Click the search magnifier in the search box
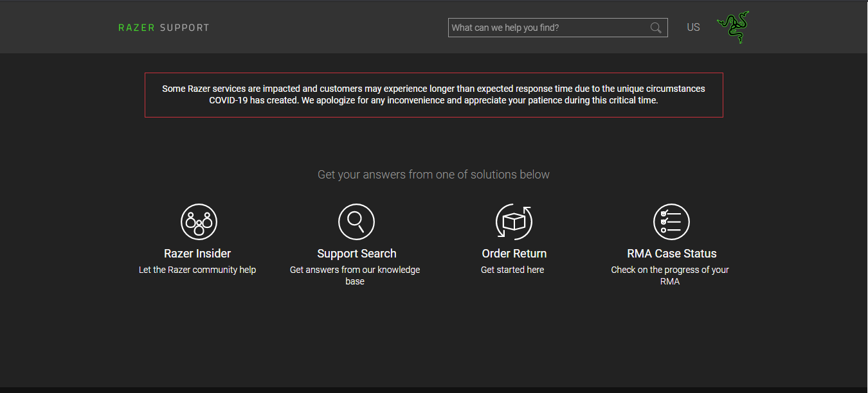Image resolution: width=868 pixels, height=393 pixels. [x=656, y=28]
